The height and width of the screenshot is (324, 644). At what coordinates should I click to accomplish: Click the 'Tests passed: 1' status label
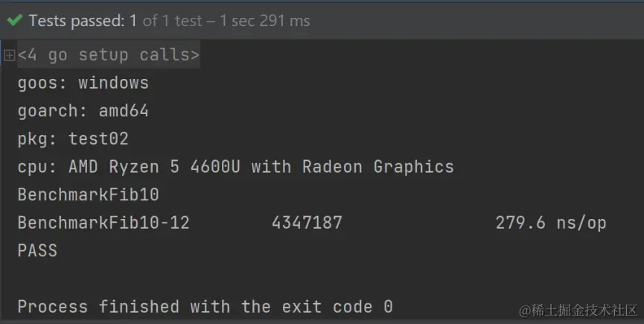point(83,20)
